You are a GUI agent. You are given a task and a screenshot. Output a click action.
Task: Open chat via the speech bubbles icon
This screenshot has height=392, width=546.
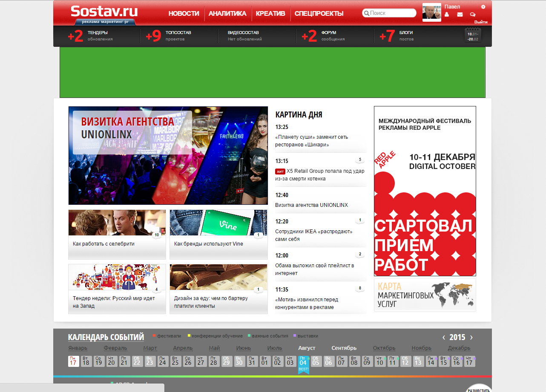click(x=472, y=14)
